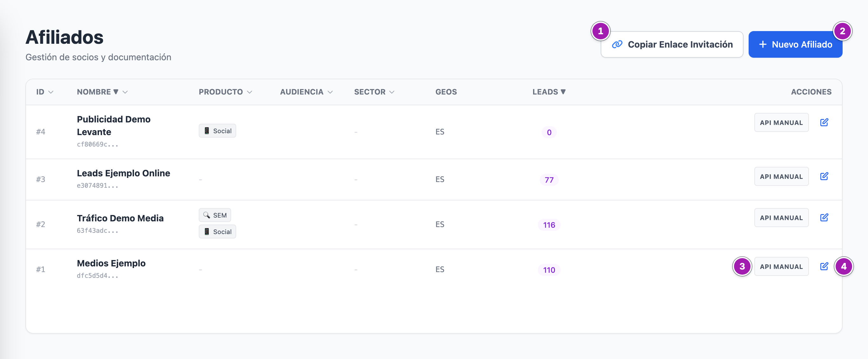This screenshot has width=868, height=359.
Task: Click the SEM tag in Tráfico Demo Media row
Action: [x=215, y=215]
